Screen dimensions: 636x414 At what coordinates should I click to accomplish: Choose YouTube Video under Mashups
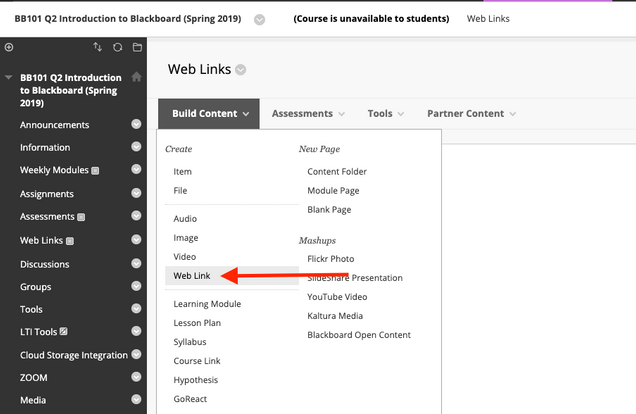click(337, 297)
